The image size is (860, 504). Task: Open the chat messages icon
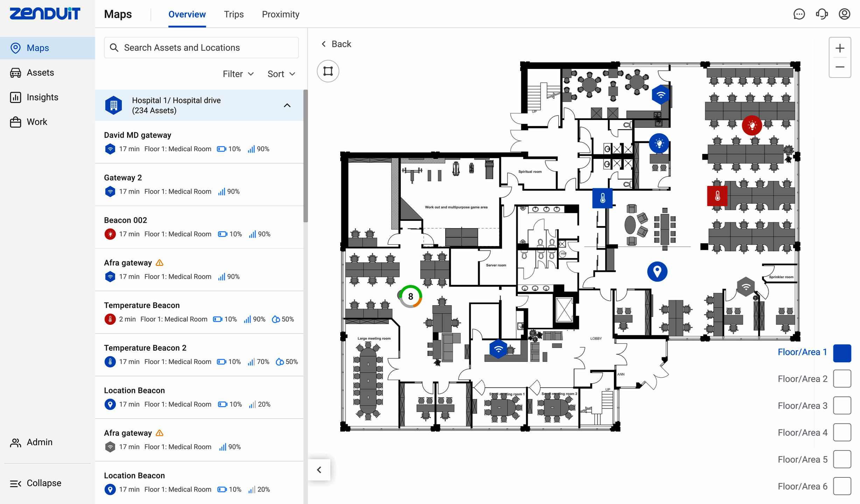799,14
